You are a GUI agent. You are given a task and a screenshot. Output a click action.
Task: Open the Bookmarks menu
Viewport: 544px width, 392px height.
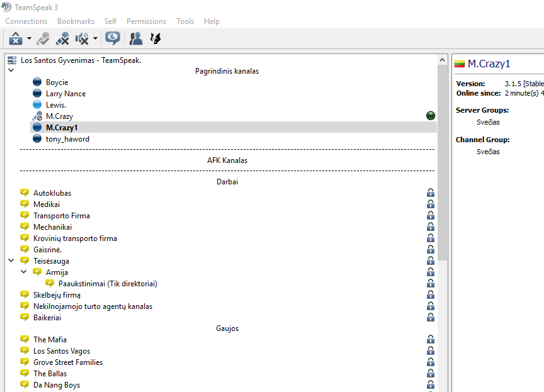(x=76, y=21)
